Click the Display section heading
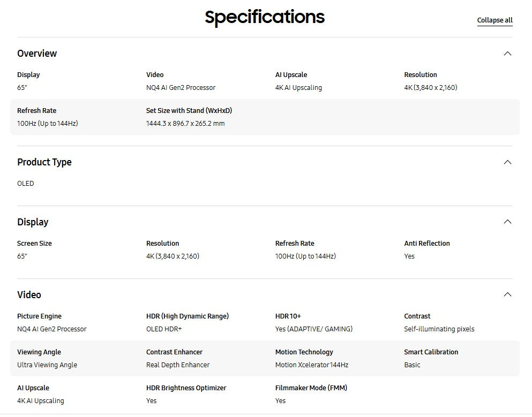The image size is (532, 417). [x=33, y=222]
